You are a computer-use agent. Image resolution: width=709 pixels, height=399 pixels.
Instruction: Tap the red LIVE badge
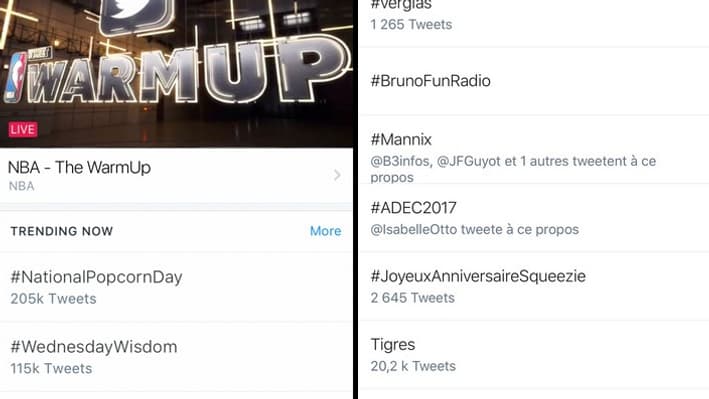click(x=23, y=129)
